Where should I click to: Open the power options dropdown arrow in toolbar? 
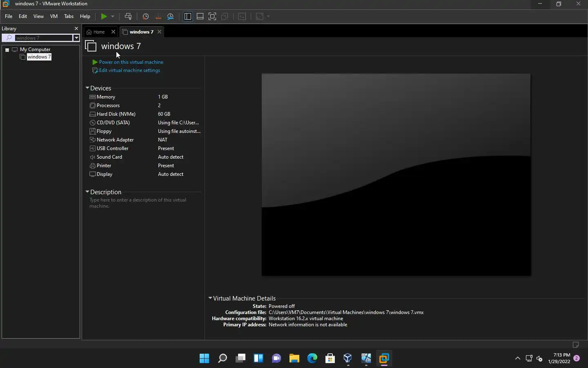113,16
